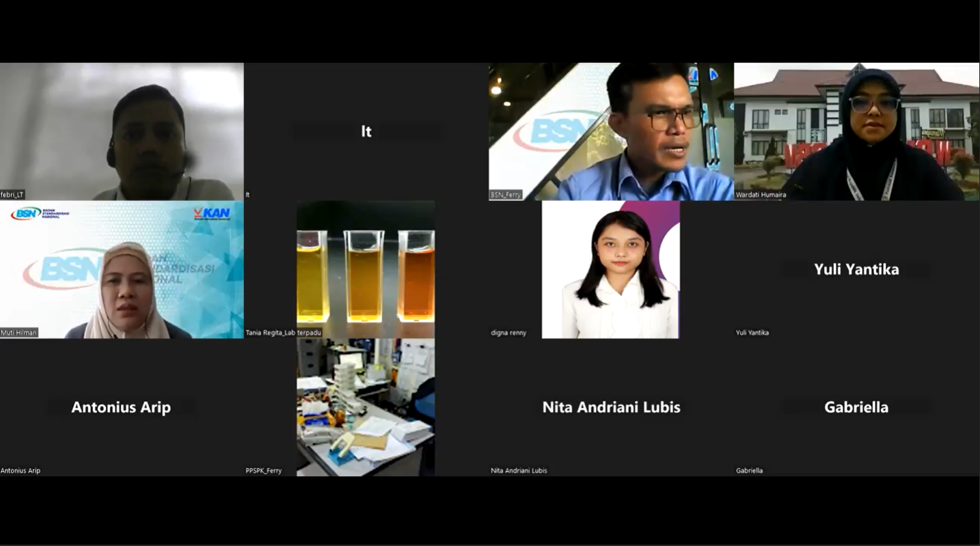
Task: Open Wardati Humaira's video tile
Action: (856, 131)
